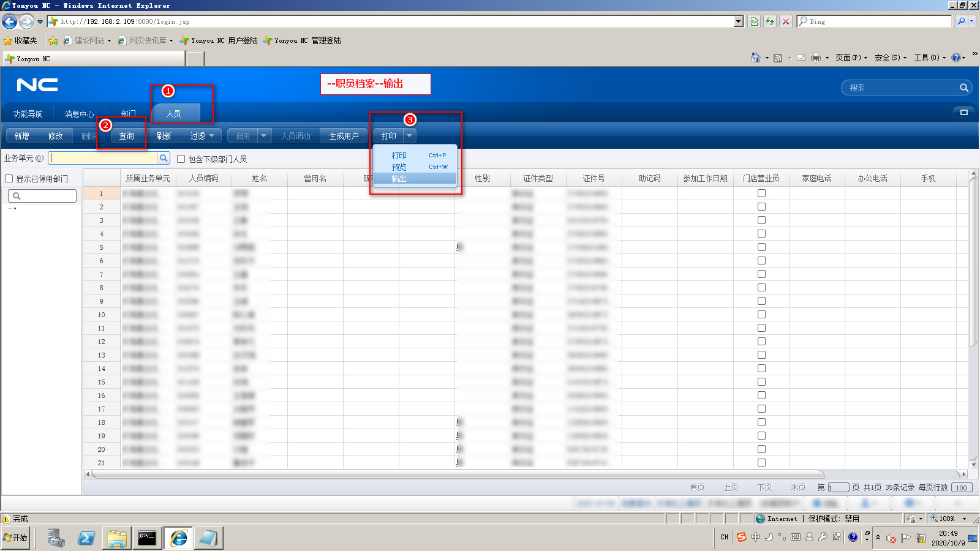Click the IE back arrow button
This screenshot has width=980, height=551.
10,21
